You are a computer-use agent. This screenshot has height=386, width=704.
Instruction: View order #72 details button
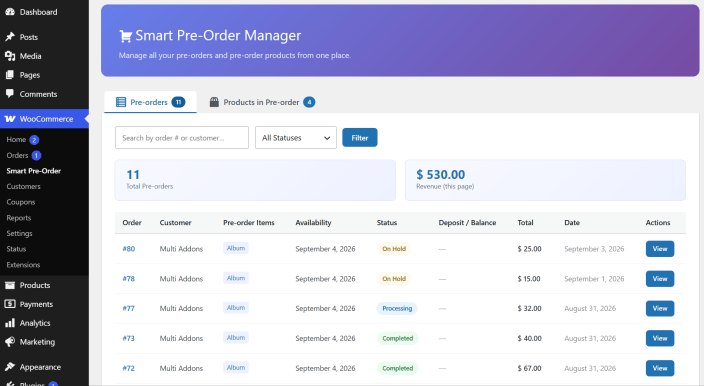coord(660,368)
